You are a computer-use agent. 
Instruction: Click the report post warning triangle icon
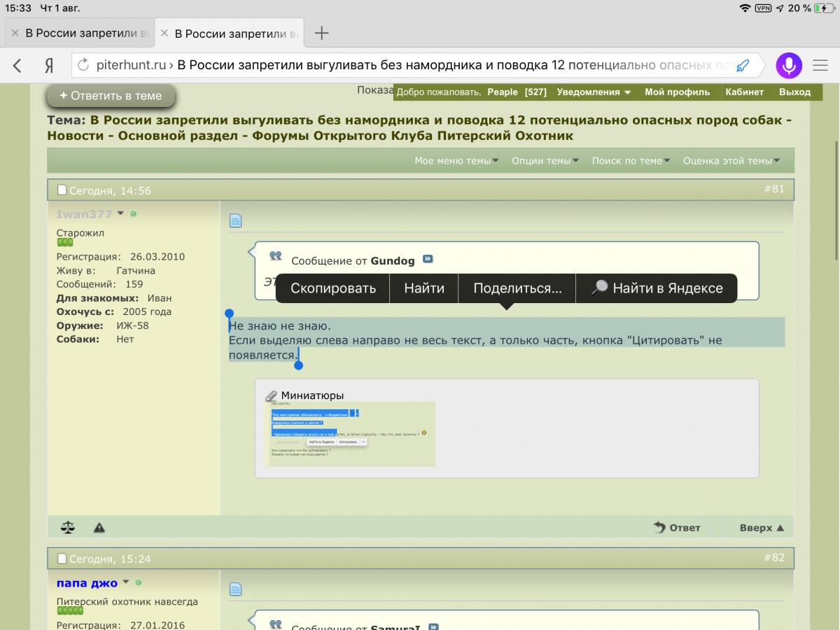[99, 528]
